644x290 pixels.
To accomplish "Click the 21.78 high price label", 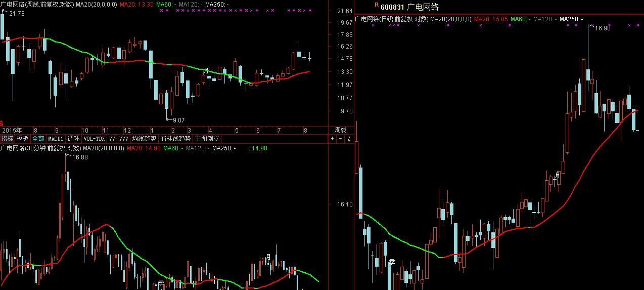I will pyautogui.click(x=17, y=14).
